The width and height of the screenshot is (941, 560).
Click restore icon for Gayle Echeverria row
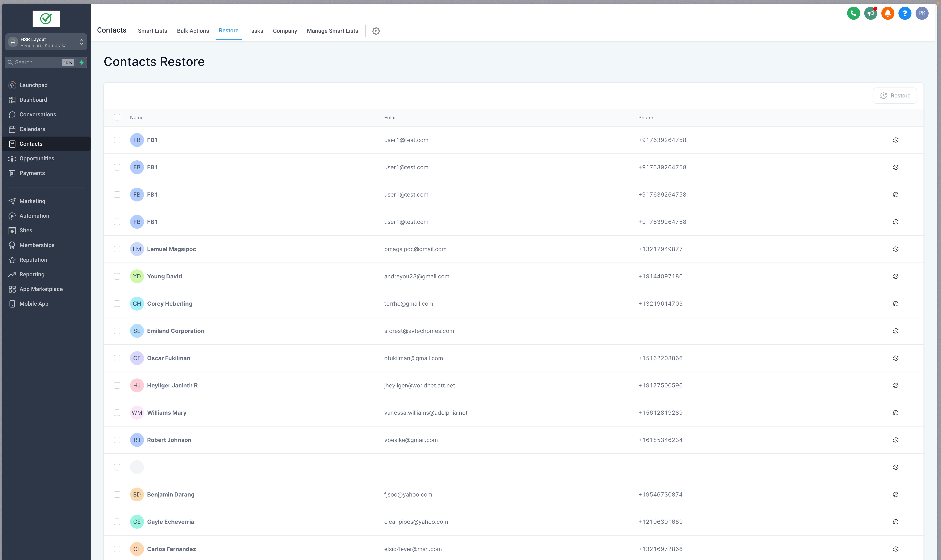click(x=895, y=522)
